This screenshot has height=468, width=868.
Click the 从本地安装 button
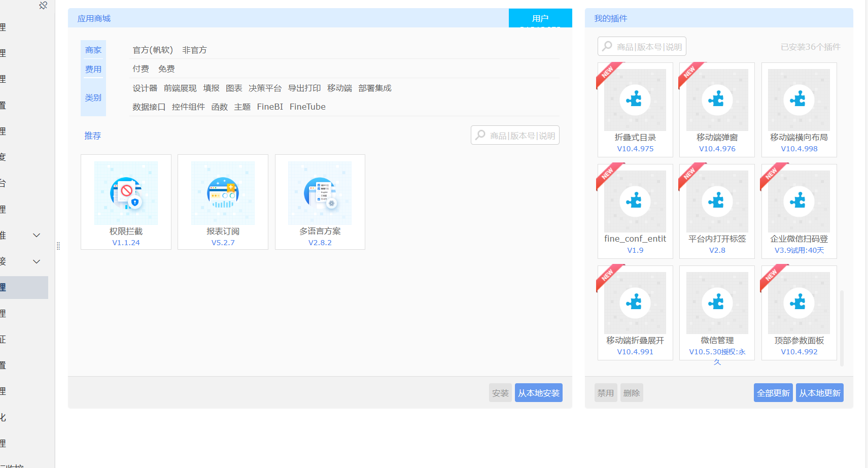point(538,393)
